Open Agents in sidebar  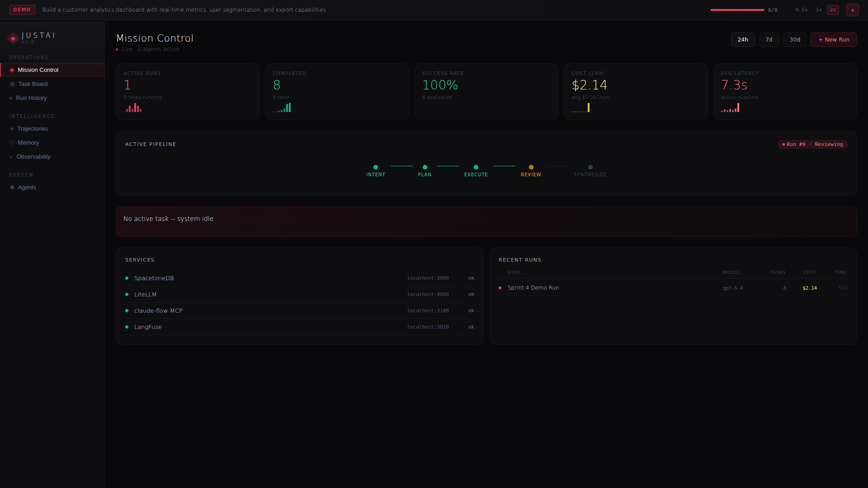(52, 188)
